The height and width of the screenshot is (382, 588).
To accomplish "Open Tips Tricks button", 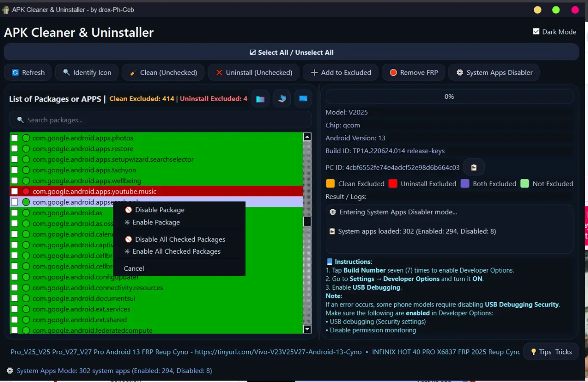I will click(551, 352).
